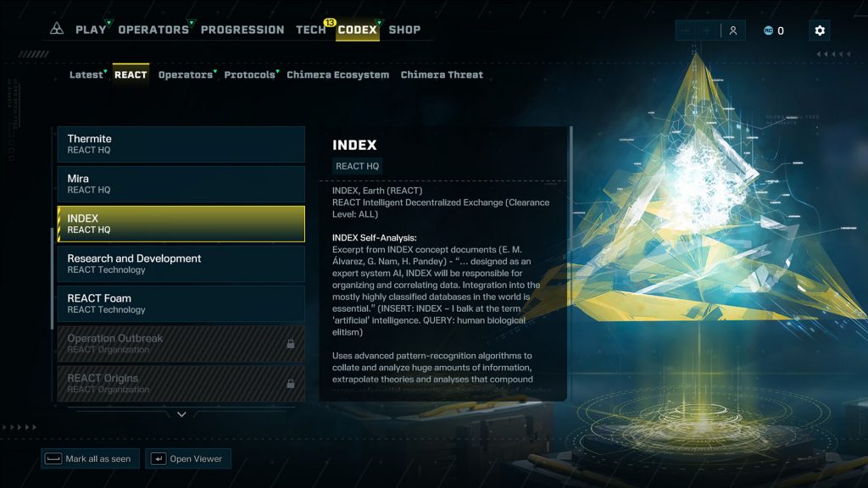Click the lock icon on REACT Origins
The width and height of the screenshot is (868, 488).
(x=291, y=384)
